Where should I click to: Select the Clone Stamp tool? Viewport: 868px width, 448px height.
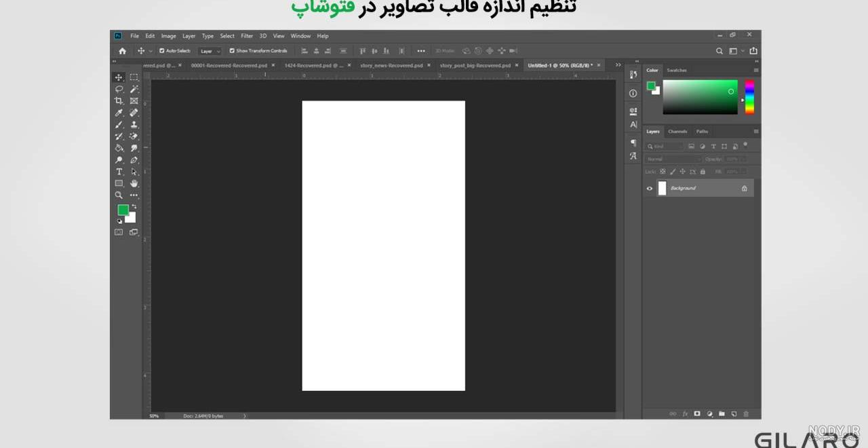click(134, 124)
